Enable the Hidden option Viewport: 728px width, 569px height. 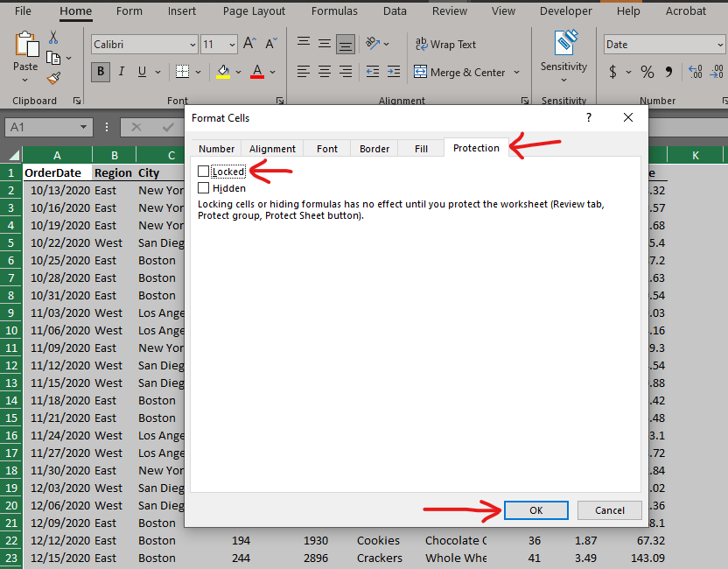point(203,187)
